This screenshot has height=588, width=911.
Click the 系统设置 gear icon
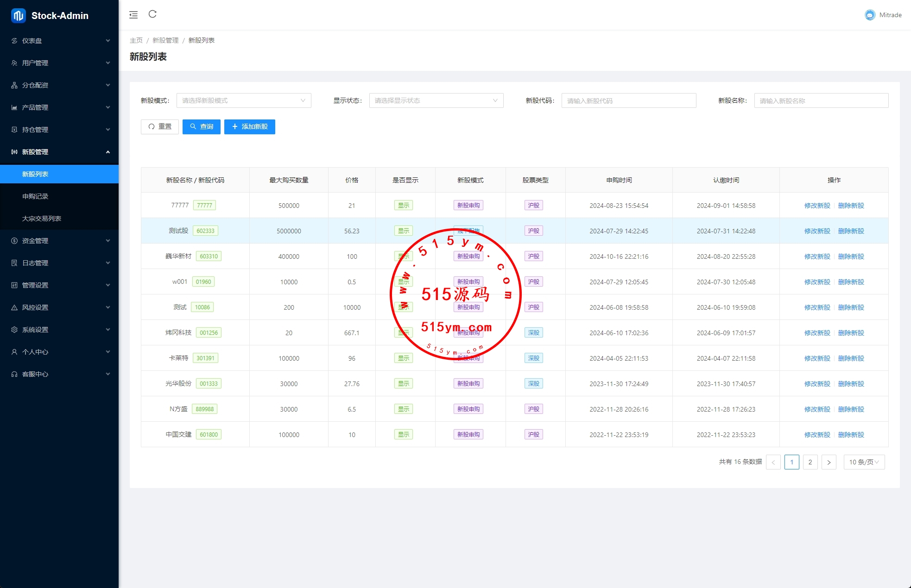pos(14,330)
